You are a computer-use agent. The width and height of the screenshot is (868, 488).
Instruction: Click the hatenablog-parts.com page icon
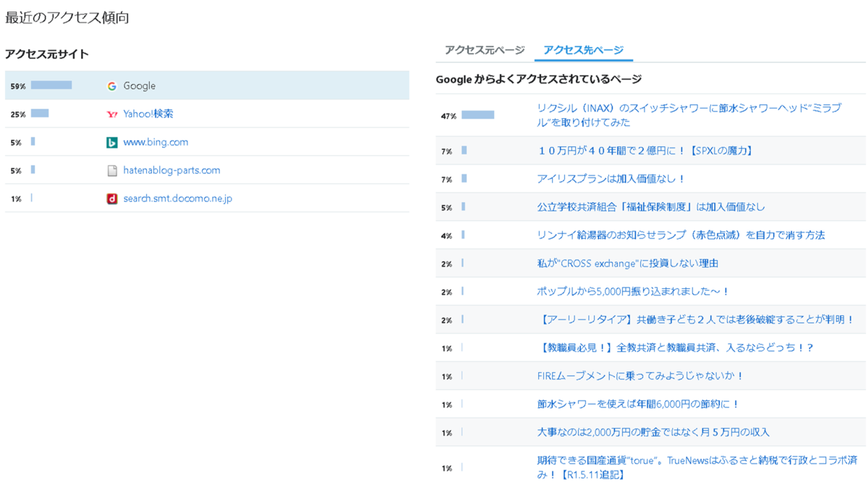112,171
